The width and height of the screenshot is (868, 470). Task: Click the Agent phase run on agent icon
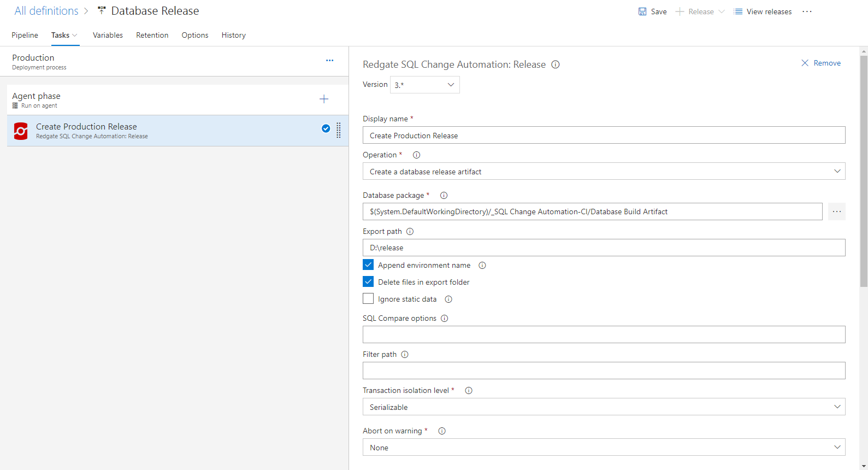tap(15, 105)
